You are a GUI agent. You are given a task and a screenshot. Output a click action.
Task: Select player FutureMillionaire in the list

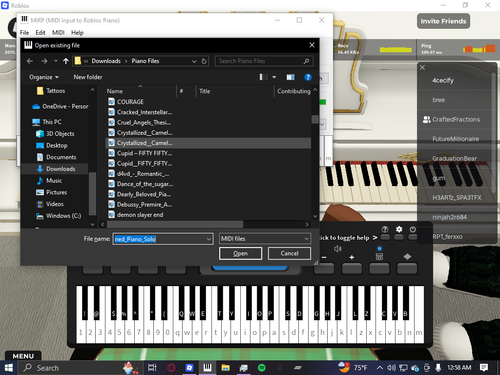(455, 139)
